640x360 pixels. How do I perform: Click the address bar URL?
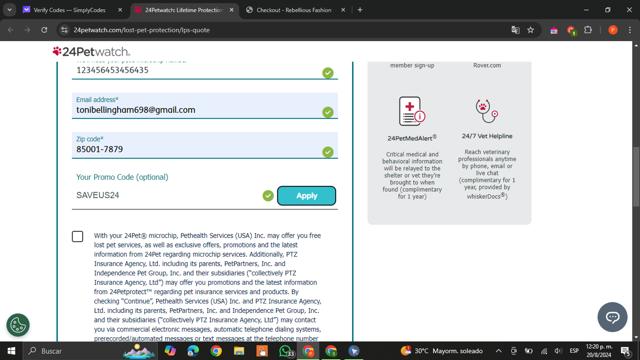(142, 30)
